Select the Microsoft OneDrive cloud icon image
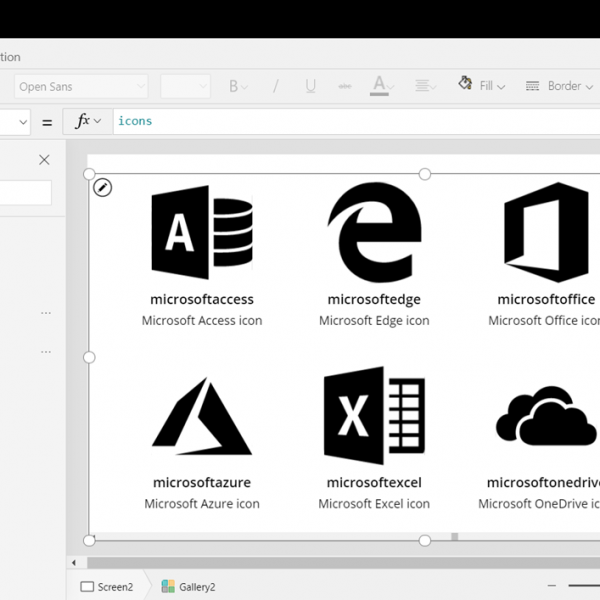 pos(546,416)
